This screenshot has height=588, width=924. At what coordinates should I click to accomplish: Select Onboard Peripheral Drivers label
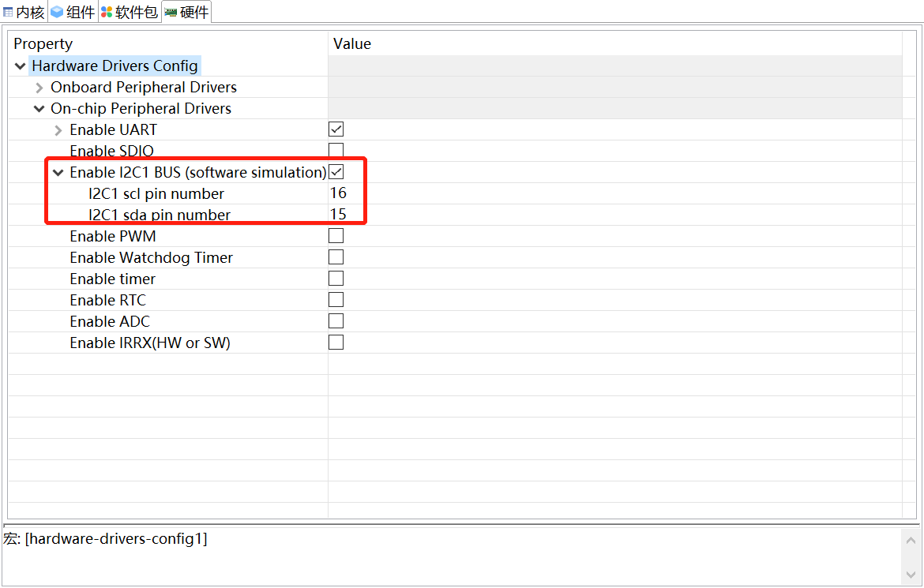[x=144, y=87]
